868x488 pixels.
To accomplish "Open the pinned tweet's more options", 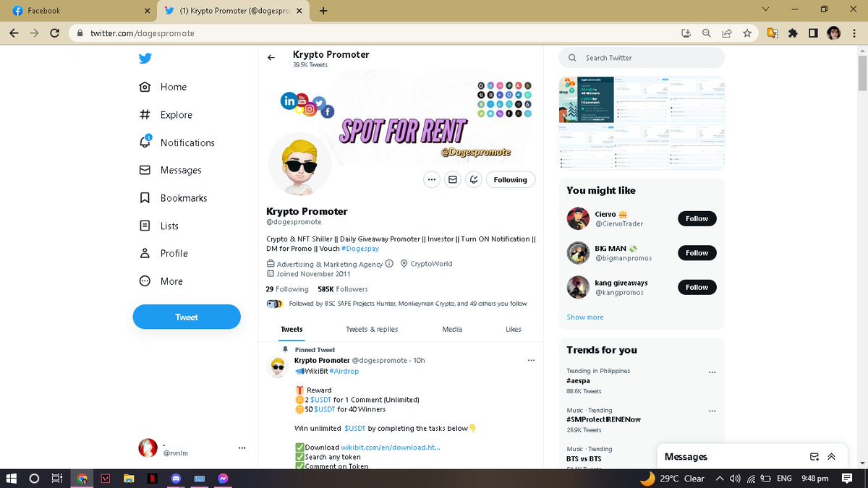I will [532, 360].
